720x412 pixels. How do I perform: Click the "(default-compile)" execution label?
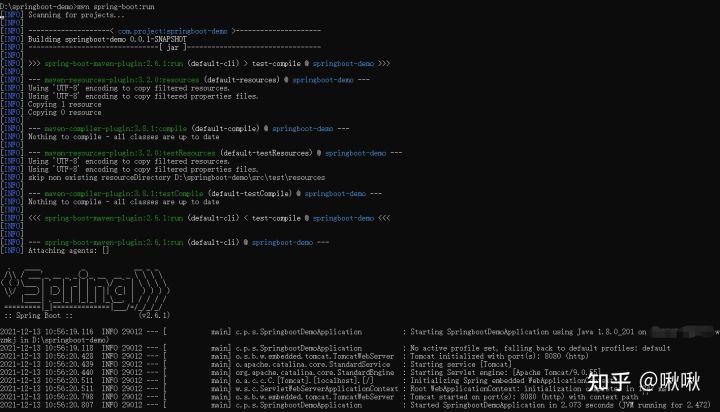tap(225, 129)
